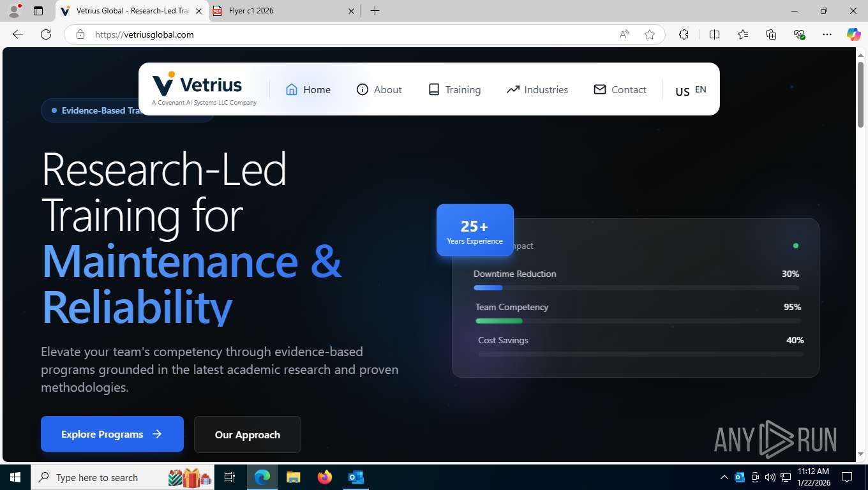Image resolution: width=868 pixels, height=490 pixels.
Task: Click the 30% downtime value
Action: click(790, 274)
